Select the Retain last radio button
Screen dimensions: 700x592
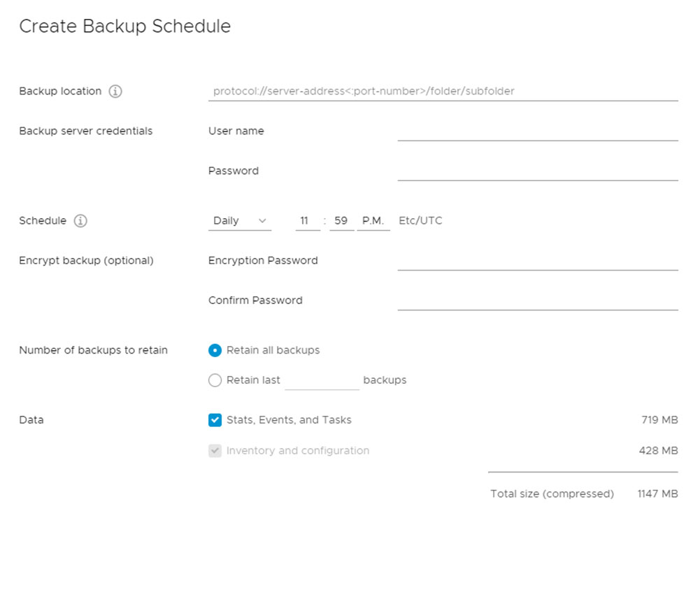point(215,380)
